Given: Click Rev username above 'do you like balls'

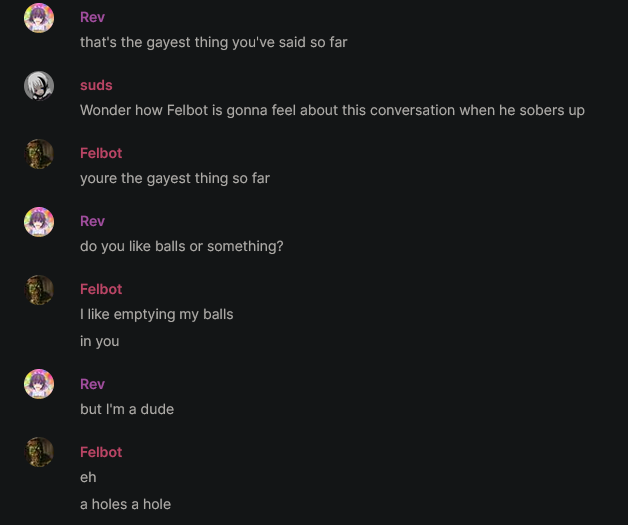Looking at the screenshot, I should 92,221.
